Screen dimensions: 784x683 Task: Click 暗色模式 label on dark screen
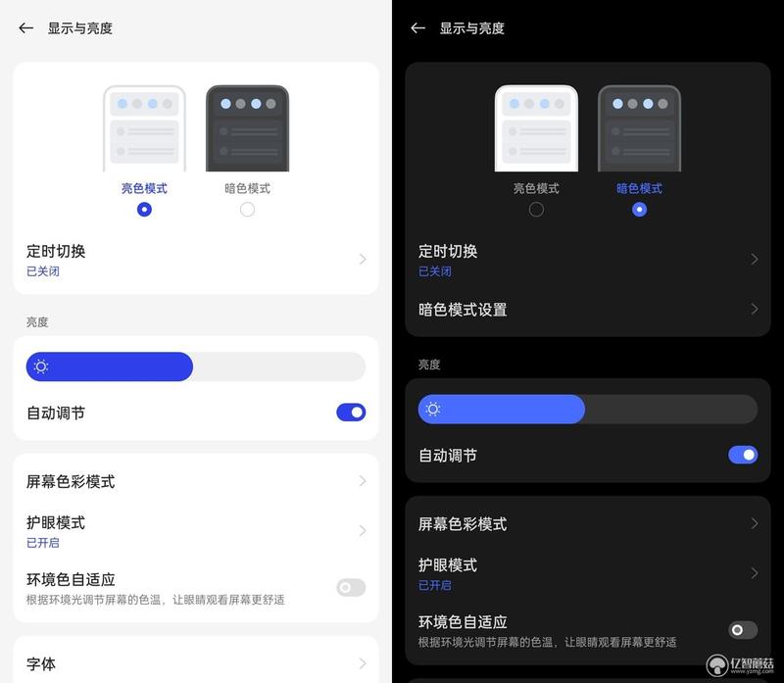pos(640,188)
